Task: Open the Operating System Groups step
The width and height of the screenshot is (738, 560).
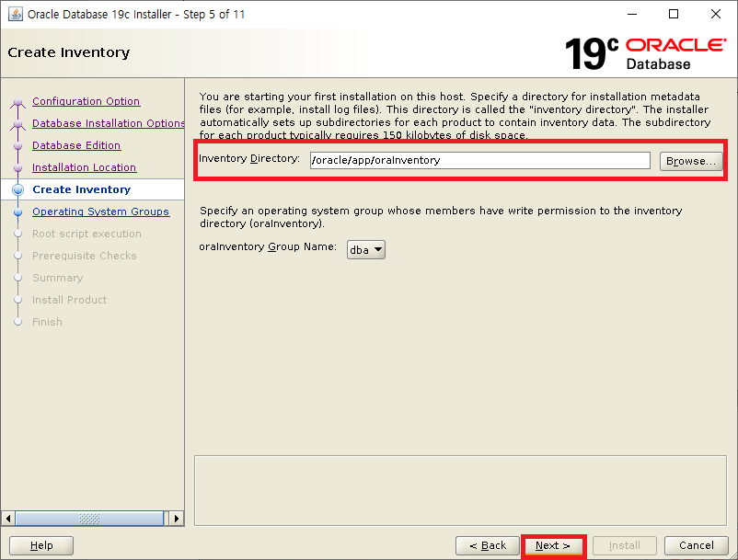Action: (100, 211)
